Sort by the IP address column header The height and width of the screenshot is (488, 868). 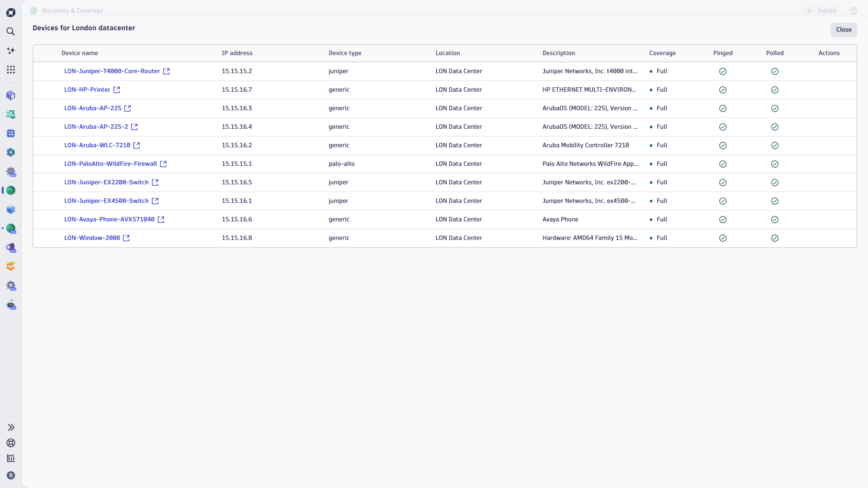pyautogui.click(x=237, y=53)
